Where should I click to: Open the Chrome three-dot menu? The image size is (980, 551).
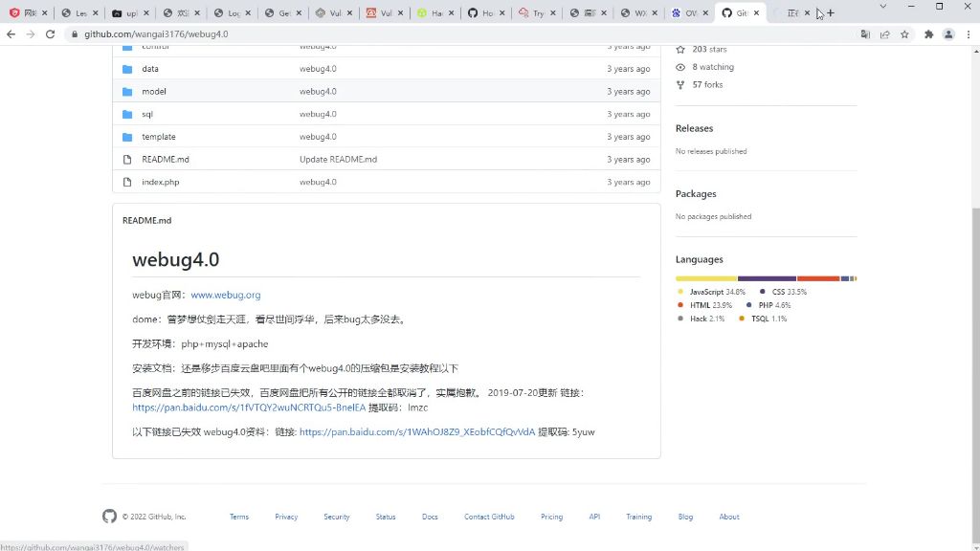pos(969,34)
